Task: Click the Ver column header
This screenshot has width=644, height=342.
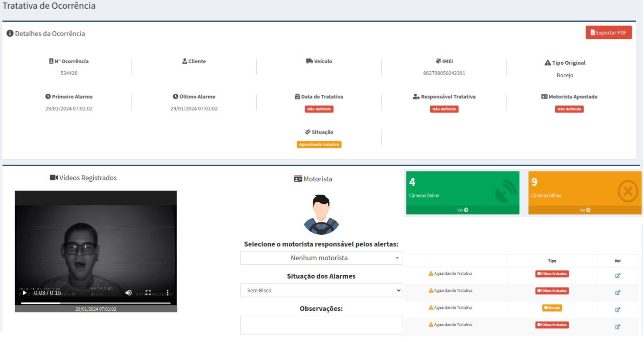Action: (618, 261)
